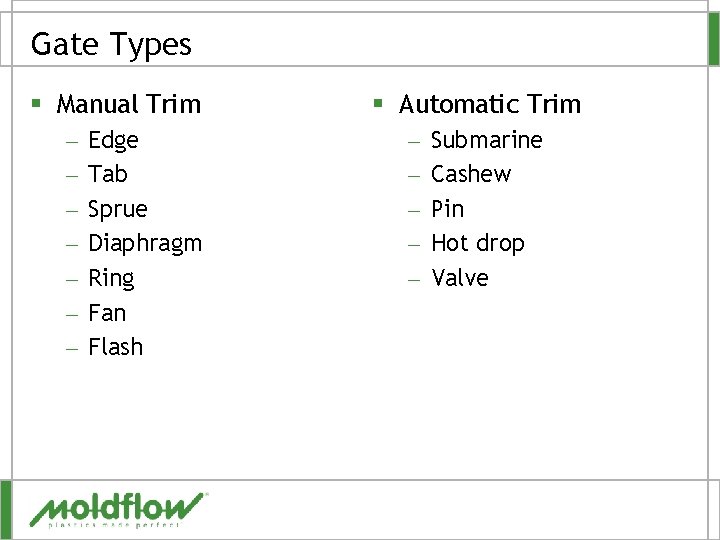Click the Automatic Trim heading

[x=490, y=104]
